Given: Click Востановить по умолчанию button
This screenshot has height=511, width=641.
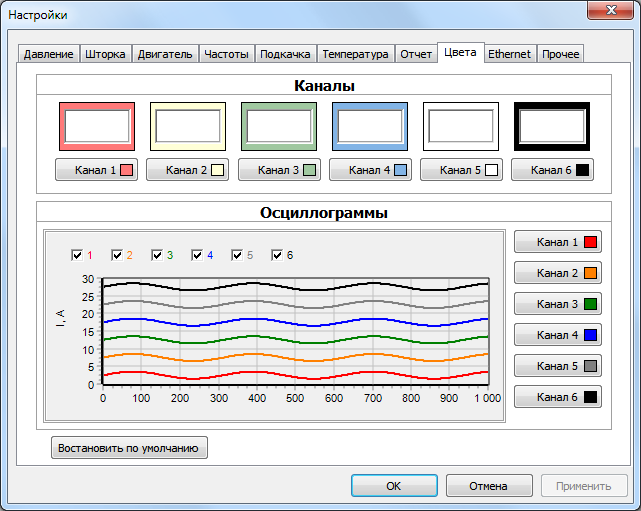Looking at the screenshot, I should pos(129,448).
